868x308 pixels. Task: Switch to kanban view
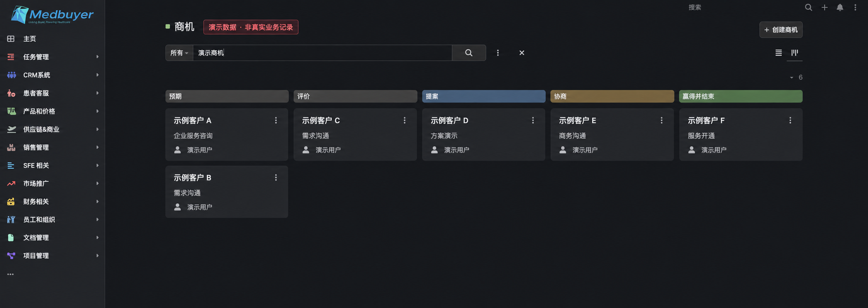tap(794, 52)
